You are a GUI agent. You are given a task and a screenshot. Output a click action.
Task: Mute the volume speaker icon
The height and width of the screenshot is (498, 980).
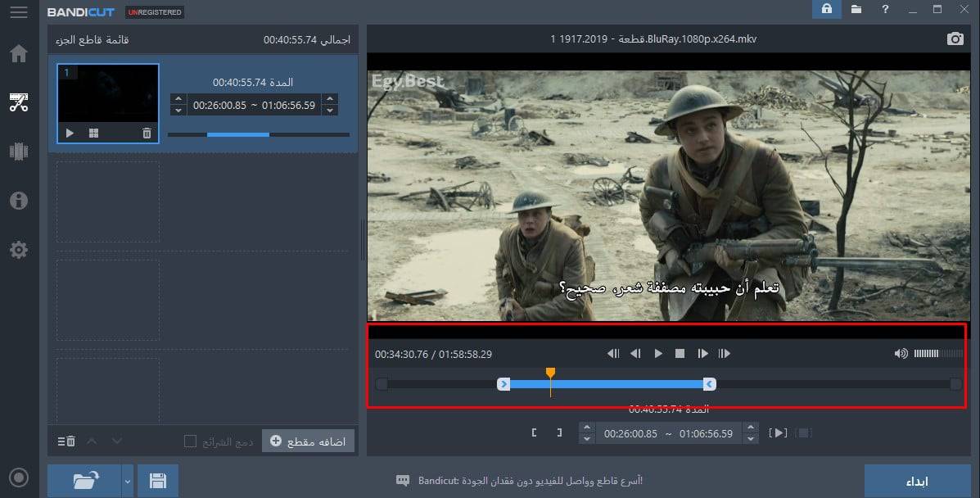tap(901, 354)
